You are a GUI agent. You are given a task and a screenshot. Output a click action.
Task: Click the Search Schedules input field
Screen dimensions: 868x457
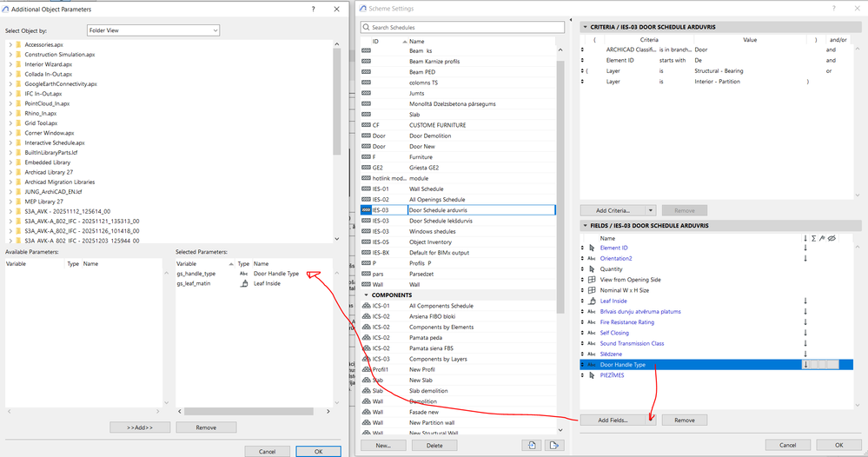462,27
